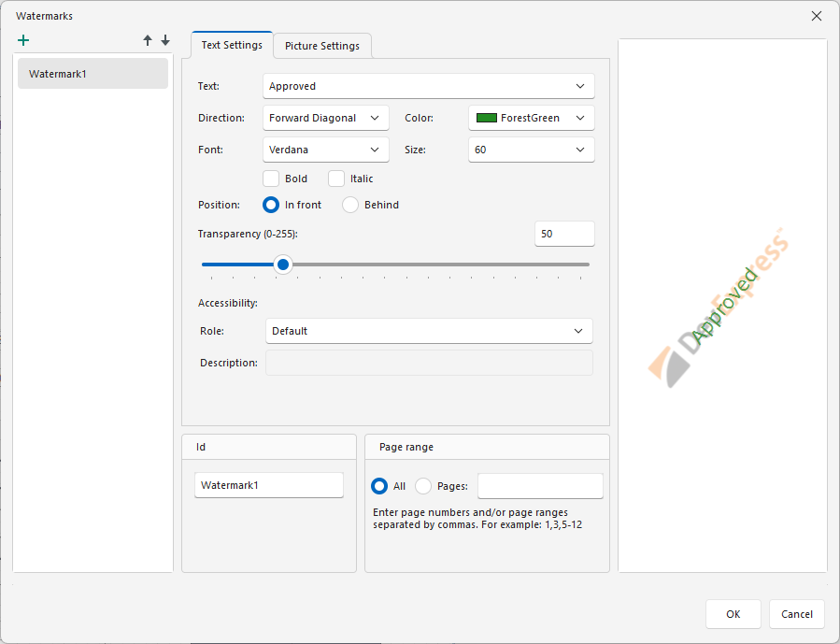The width and height of the screenshot is (840, 644).
Task: Open the Verdana font dropdown
Action: click(x=325, y=150)
